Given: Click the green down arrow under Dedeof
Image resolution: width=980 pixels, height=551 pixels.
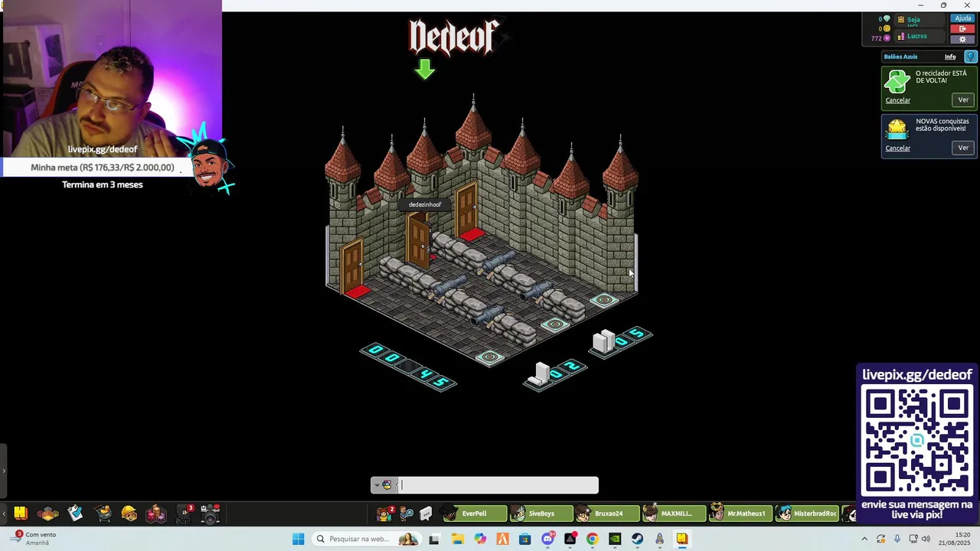Looking at the screenshot, I should 425,70.
